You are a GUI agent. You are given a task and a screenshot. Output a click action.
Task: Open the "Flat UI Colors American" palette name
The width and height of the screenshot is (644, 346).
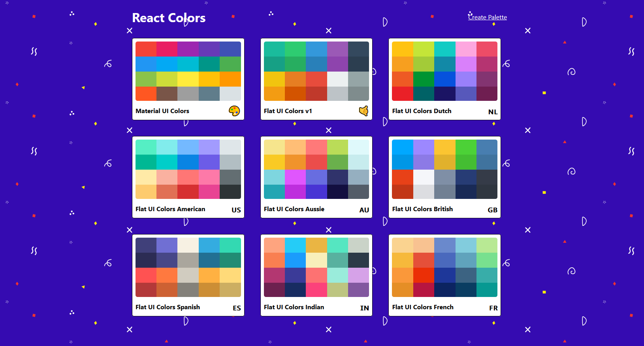point(170,209)
